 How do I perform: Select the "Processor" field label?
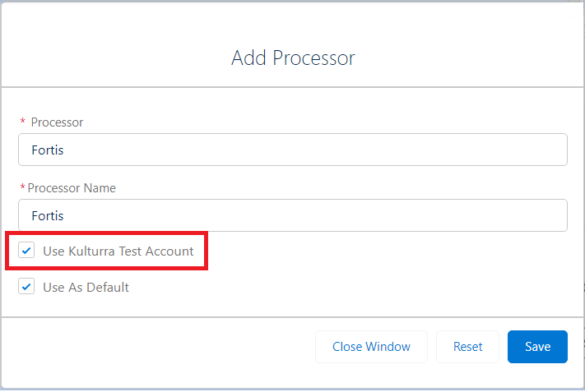click(x=57, y=122)
